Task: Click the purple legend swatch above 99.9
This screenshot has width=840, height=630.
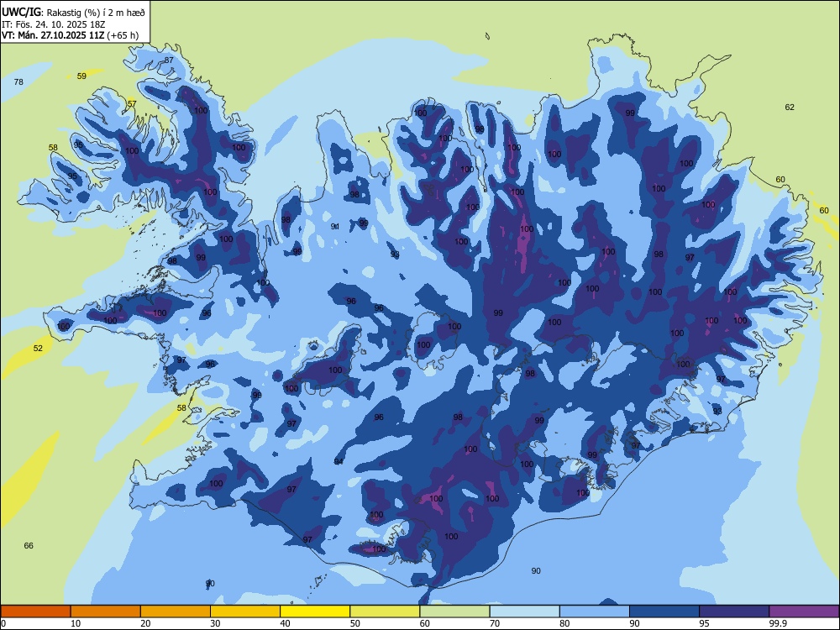Action: pos(804,612)
